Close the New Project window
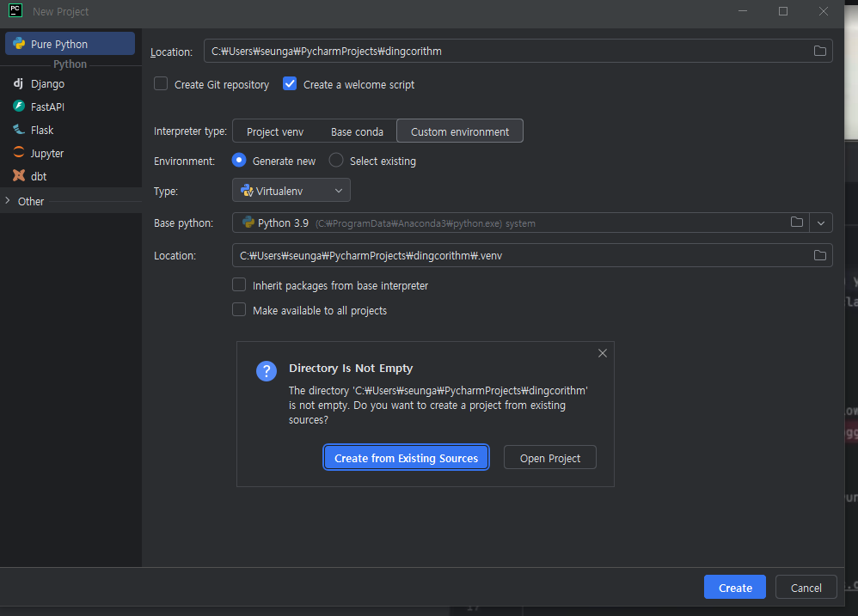858x616 pixels. point(824,11)
